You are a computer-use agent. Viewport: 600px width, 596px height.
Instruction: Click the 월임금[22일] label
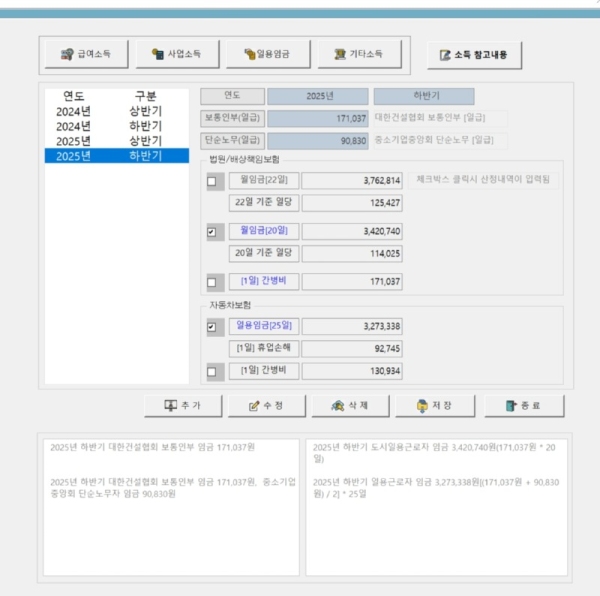[x=264, y=180]
